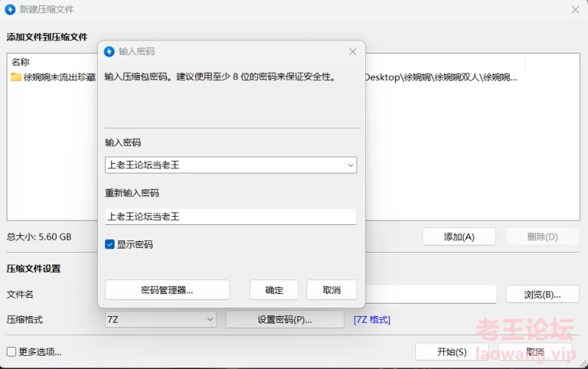Close the 输入密码 dialog with X
The width and height of the screenshot is (588, 369).
(x=353, y=51)
